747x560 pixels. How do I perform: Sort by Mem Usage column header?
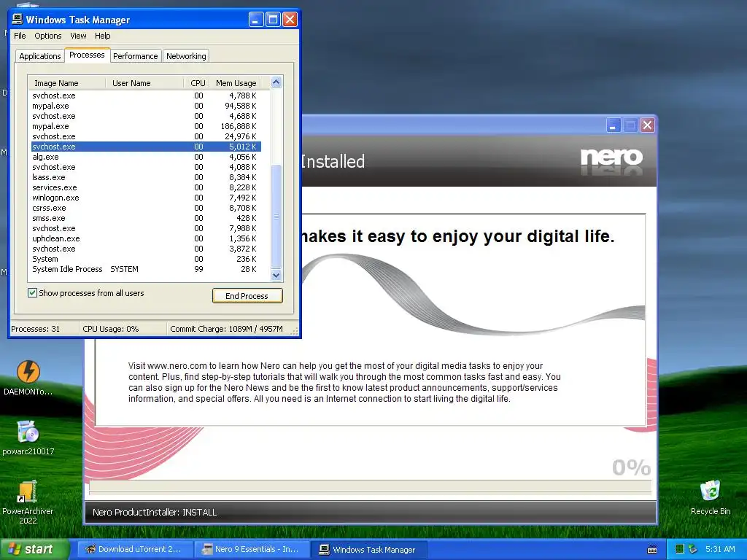[236, 83]
